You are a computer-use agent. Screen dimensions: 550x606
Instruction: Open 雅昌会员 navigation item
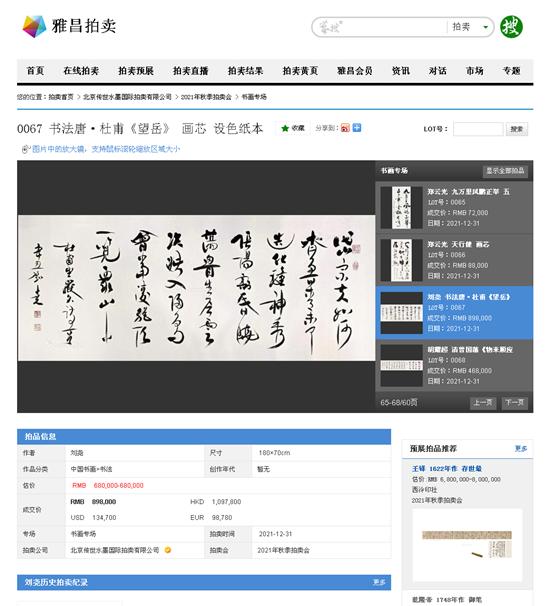coord(355,71)
